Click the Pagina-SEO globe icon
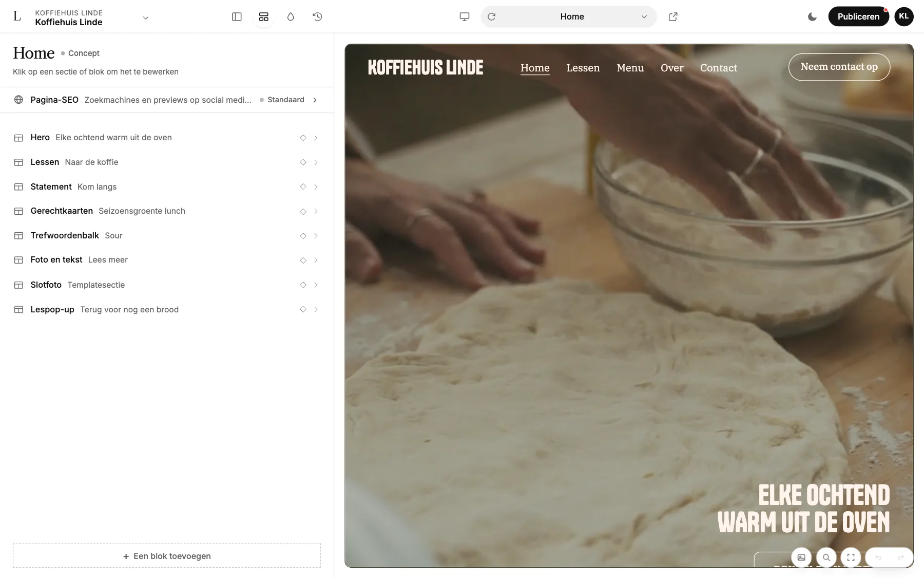 pos(18,100)
